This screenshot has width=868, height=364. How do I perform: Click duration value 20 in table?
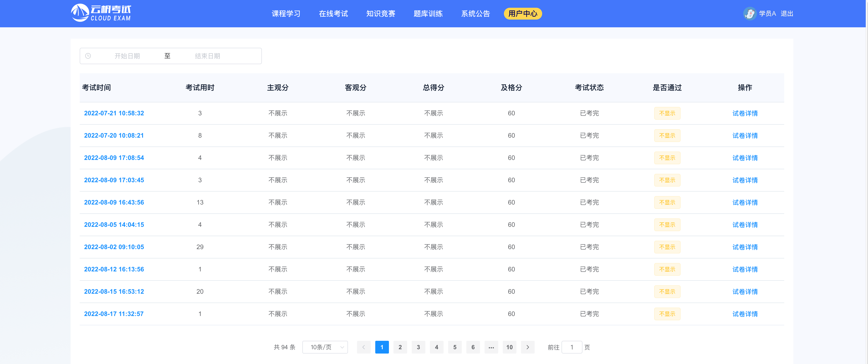click(x=200, y=292)
